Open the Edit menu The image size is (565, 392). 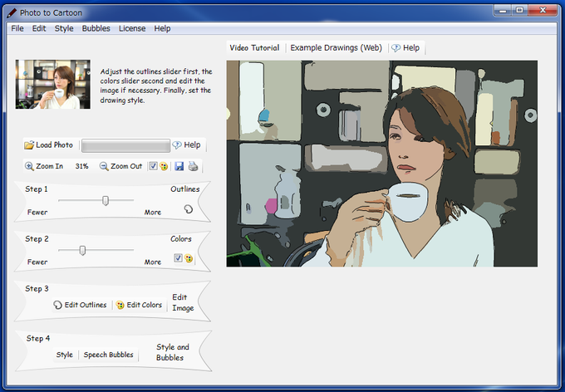(39, 28)
